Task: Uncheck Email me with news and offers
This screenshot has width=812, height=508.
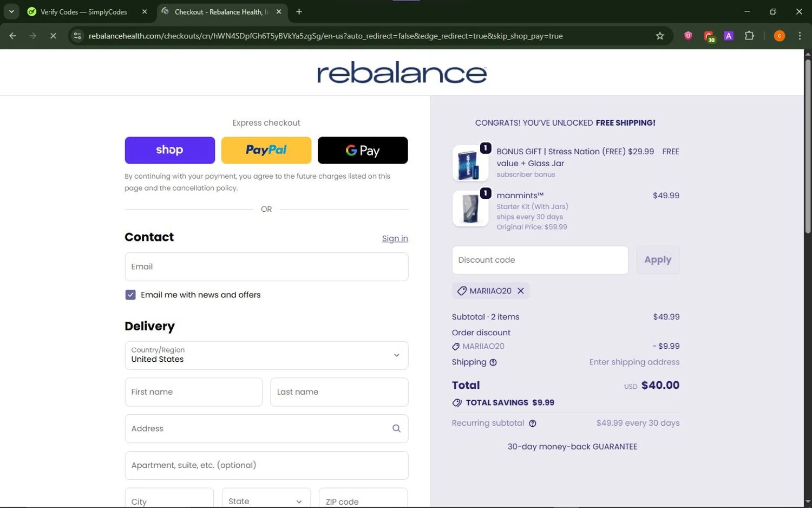Action: tap(130, 295)
